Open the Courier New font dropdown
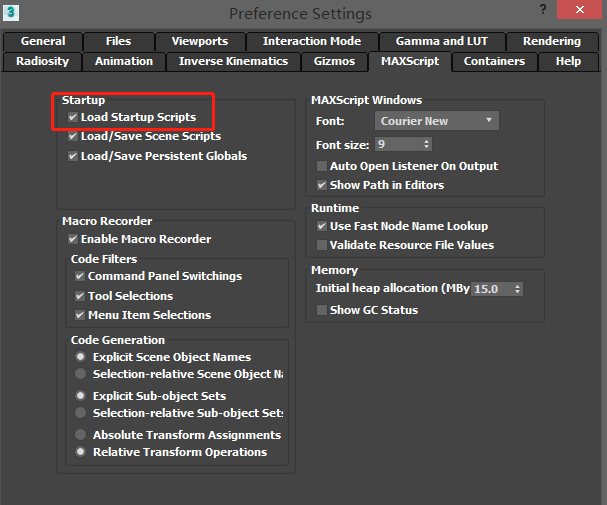Viewport: 607px width, 505px height. (437, 121)
